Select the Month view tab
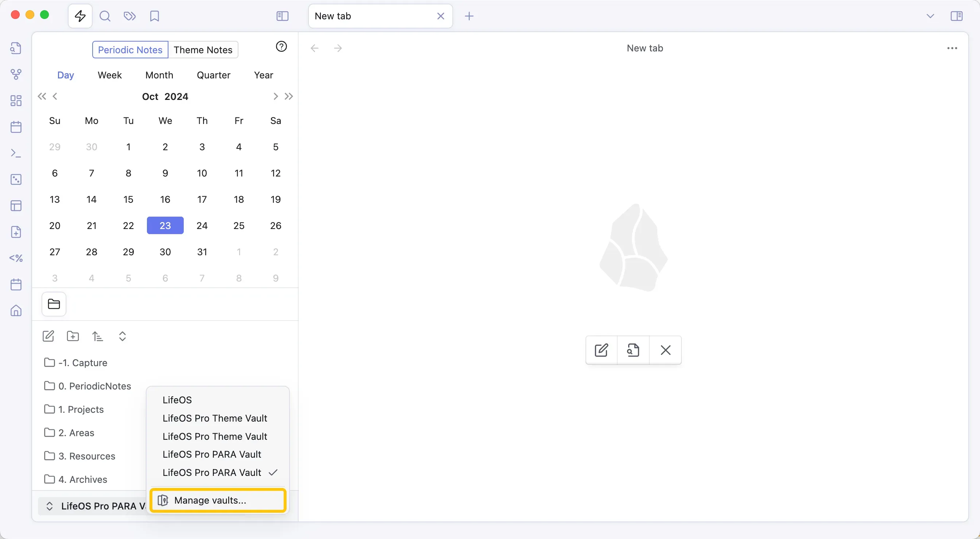 [x=159, y=75]
